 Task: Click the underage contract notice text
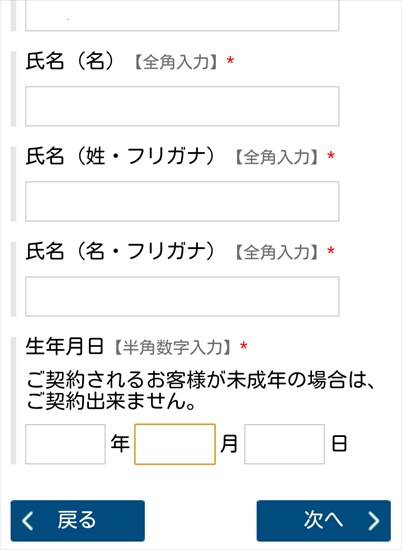click(x=201, y=390)
